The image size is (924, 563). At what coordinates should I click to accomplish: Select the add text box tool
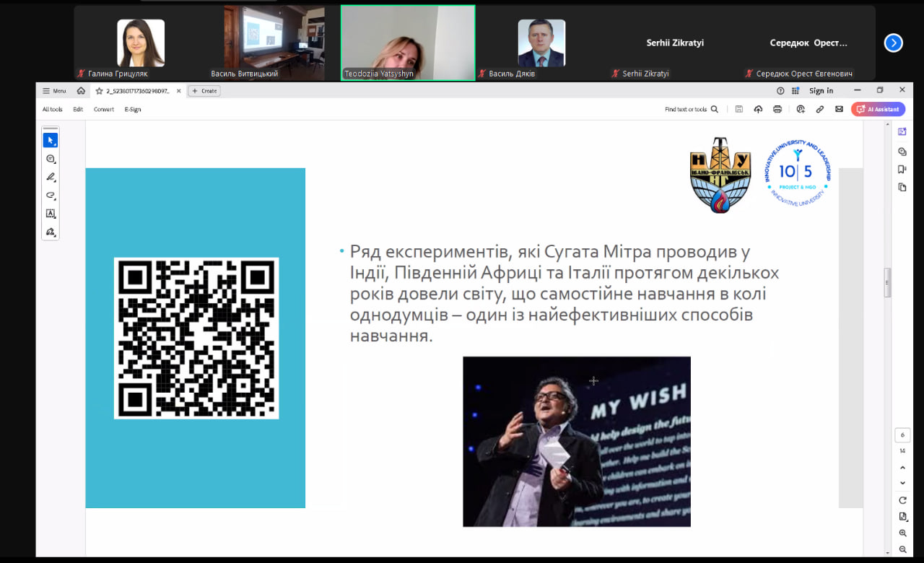coord(51,214)
